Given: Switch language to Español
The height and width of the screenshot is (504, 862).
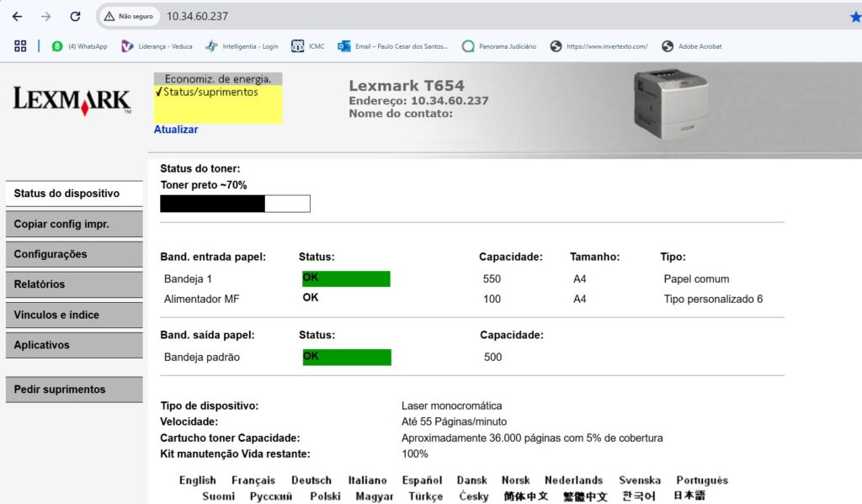Looking at the screenshot, I should pos(422,480).
